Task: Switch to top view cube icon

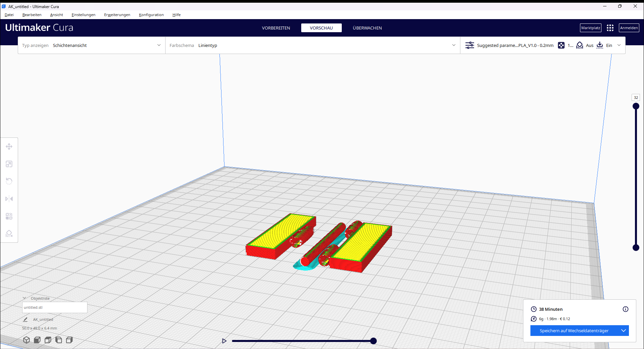Action: click(48, 340)
